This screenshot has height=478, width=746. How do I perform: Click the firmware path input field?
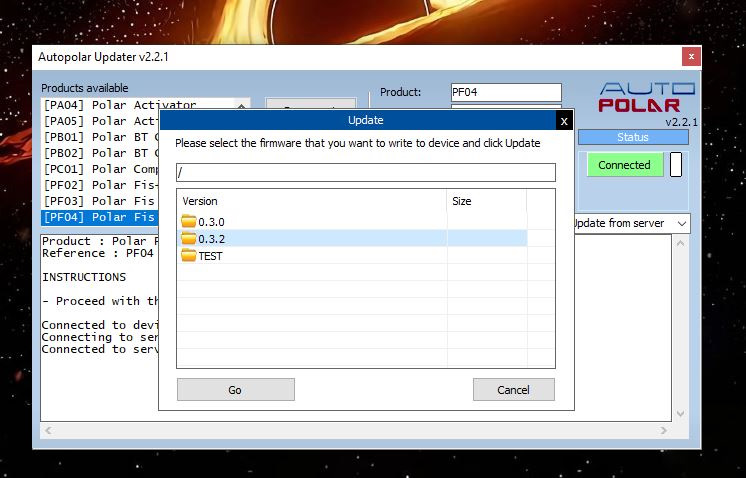pyautogui.click(x=365, y=172)
